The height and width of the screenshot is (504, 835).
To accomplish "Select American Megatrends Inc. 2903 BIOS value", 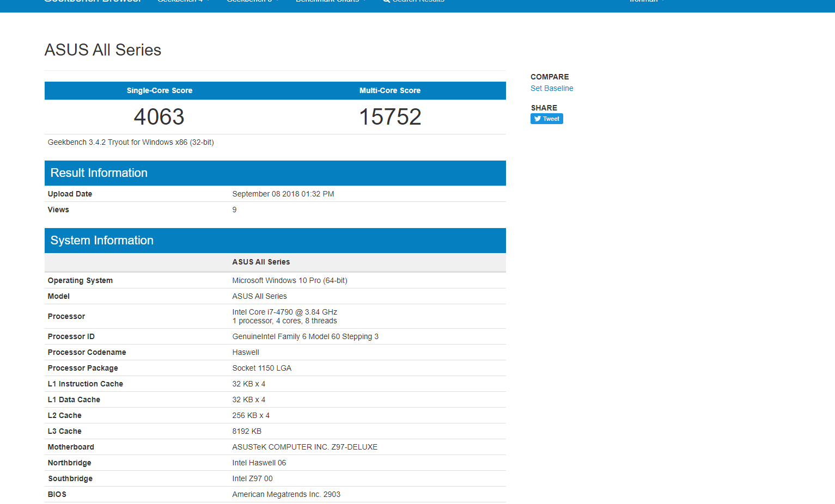I will click(287, 494).
